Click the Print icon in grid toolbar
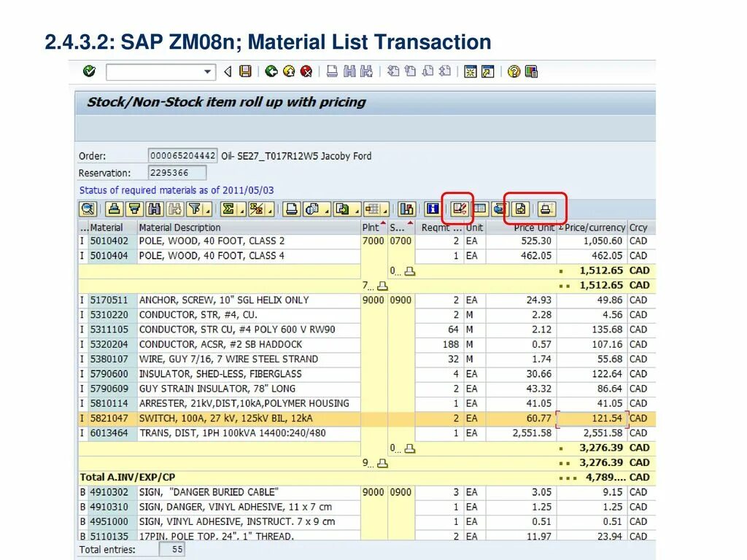The height and width of the screenshot is (560, 747). 292,209
